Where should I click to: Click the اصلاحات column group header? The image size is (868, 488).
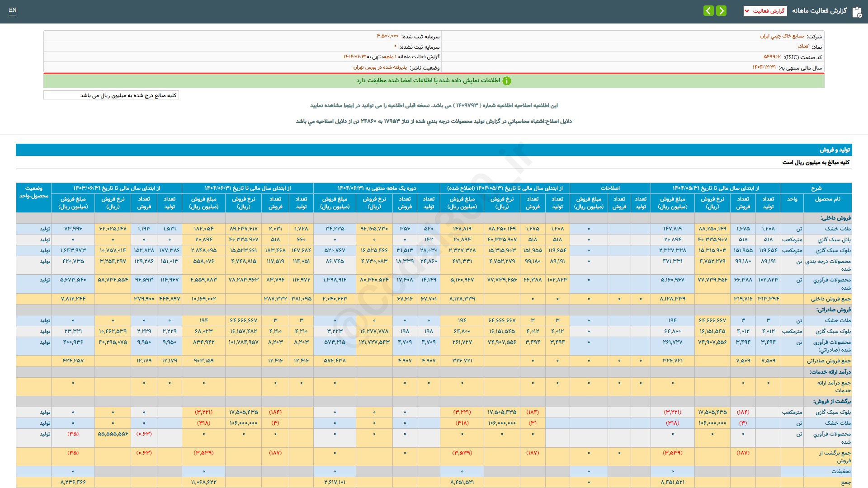(610, 188)
